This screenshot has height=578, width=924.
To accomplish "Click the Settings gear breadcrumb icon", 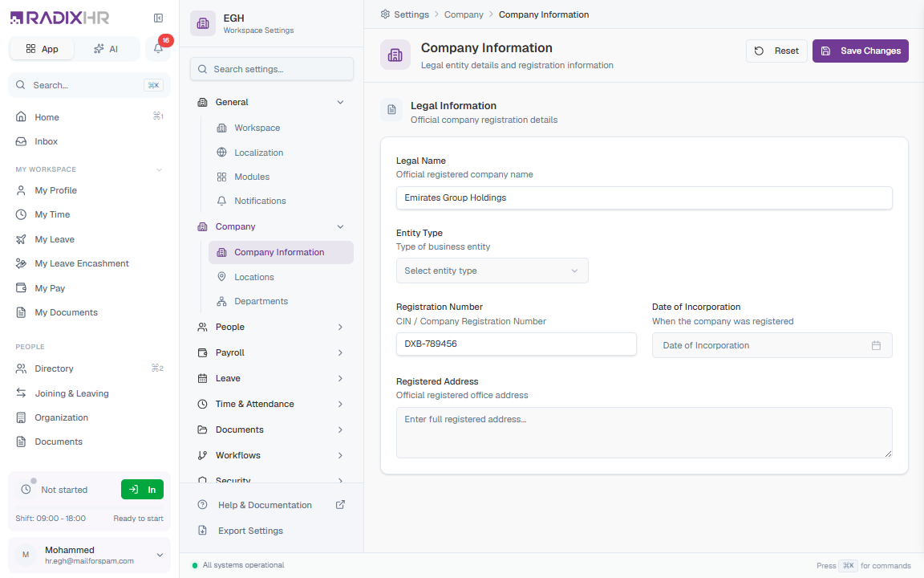I will pos(385,14).
